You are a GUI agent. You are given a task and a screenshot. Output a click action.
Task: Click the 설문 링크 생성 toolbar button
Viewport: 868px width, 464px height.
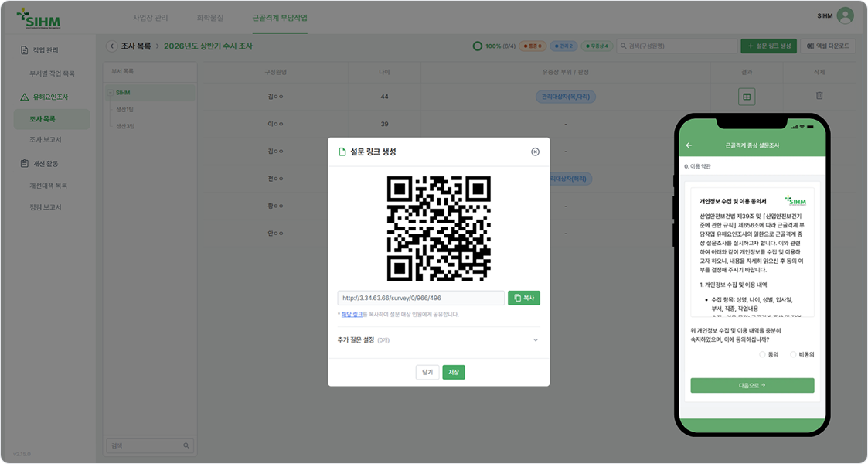point(768,46)
